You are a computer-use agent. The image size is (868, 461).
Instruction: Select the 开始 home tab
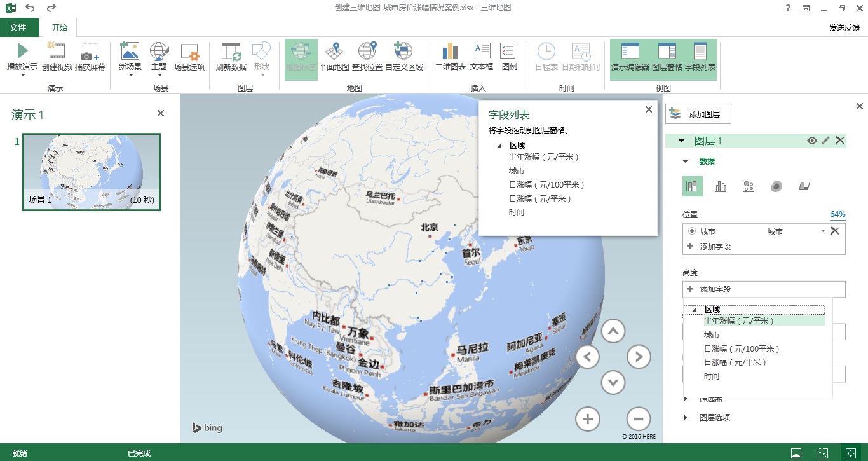point(59,27)
